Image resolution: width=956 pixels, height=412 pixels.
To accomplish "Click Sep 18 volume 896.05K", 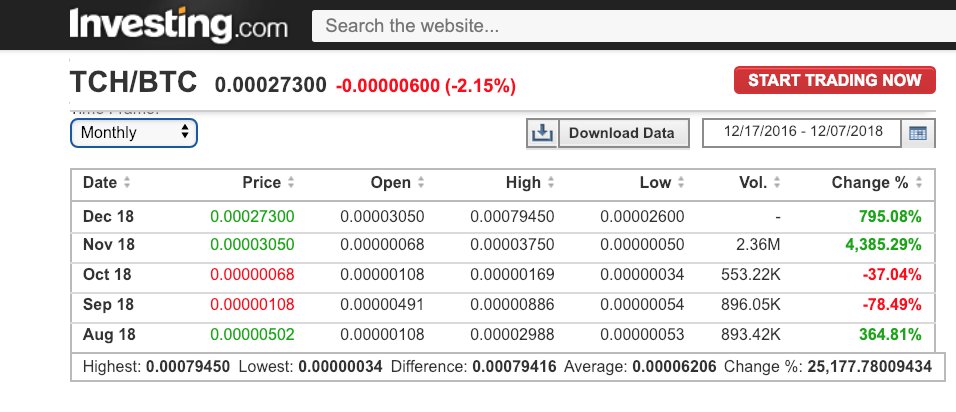I will point(751,305).
